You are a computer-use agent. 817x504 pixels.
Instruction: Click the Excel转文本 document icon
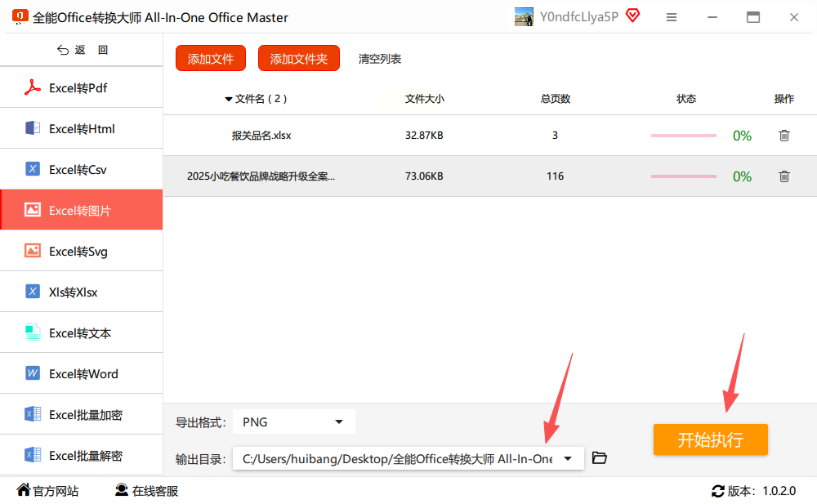point(33,332)
